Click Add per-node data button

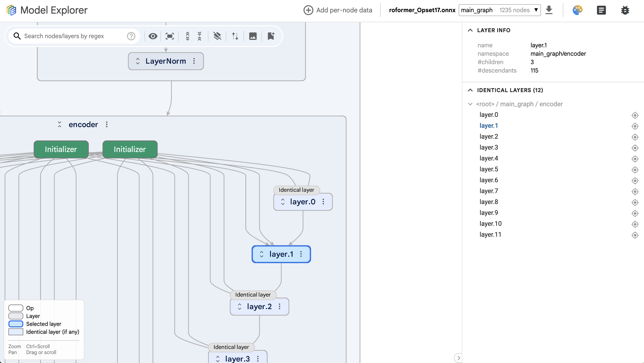(338, 10)
